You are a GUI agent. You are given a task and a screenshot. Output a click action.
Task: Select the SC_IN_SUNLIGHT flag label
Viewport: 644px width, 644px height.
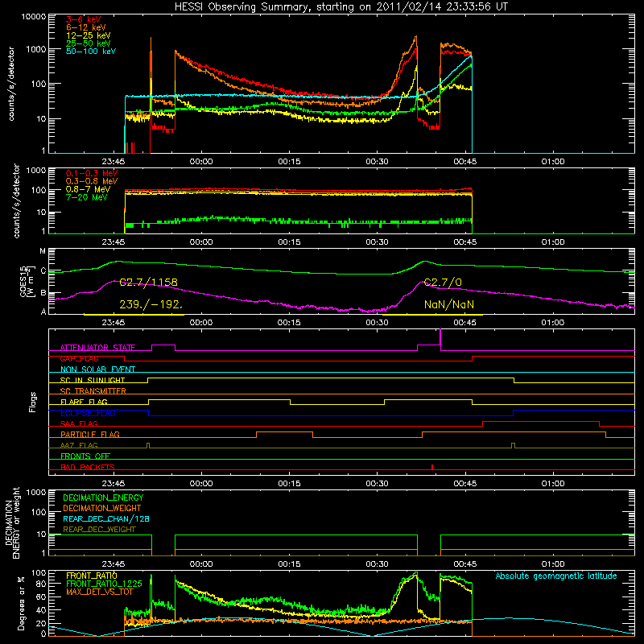tap(93, 380)
